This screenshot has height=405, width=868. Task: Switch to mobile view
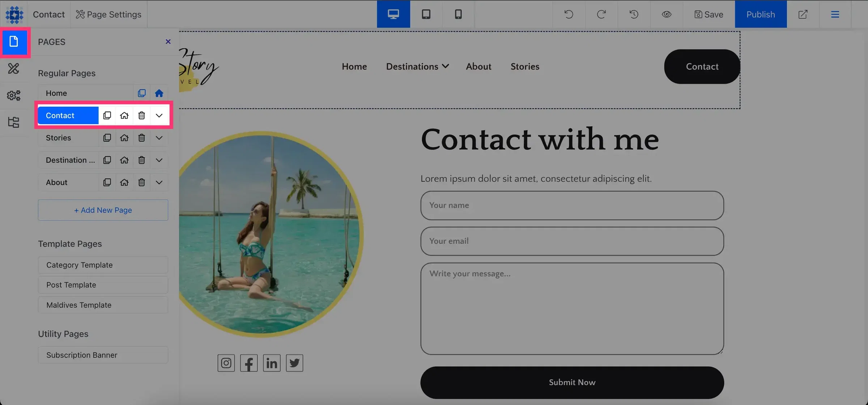click(458, 14)
